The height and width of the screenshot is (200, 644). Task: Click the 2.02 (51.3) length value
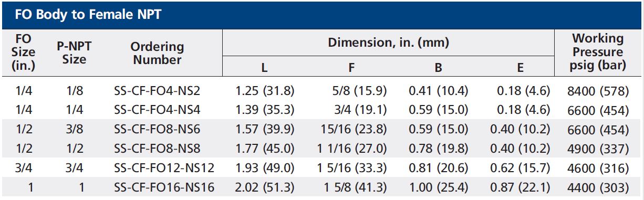(x=265, y=187)
